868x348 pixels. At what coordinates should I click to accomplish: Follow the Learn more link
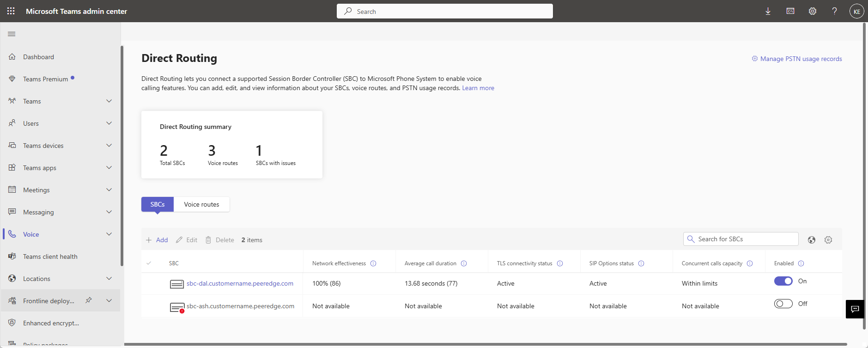(478, 88)
